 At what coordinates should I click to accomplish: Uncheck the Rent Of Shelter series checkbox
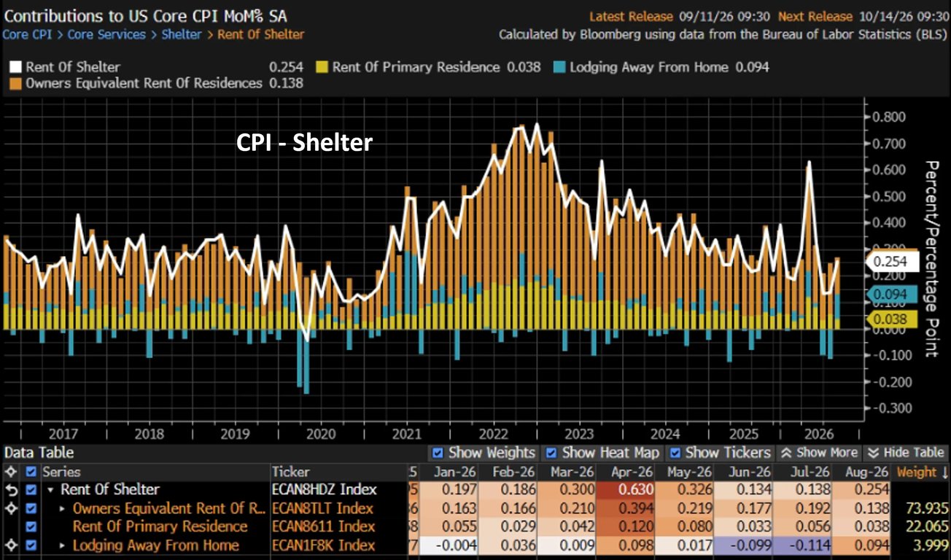click(x=31, y=490)
